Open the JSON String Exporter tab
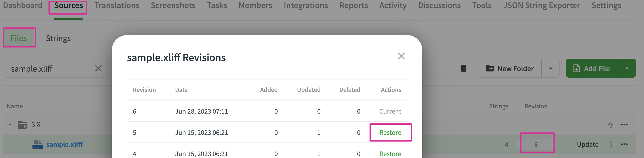 (x=541, y=5)
